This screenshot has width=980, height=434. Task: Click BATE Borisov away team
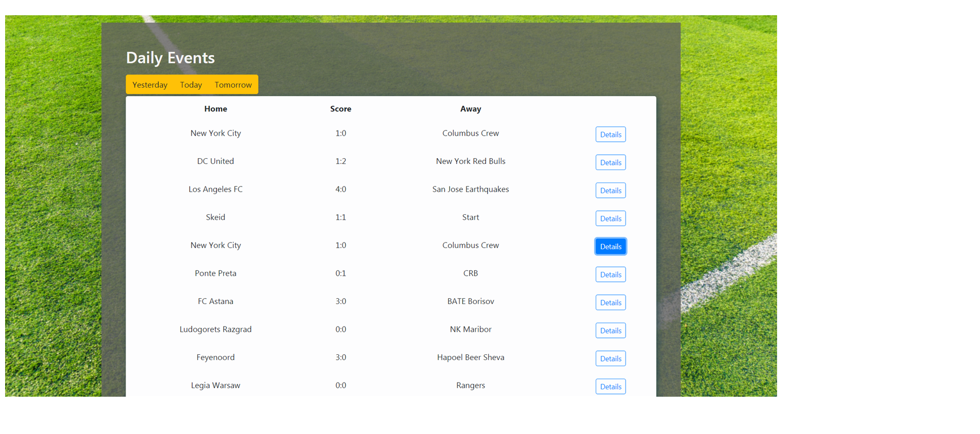point(470,301)
